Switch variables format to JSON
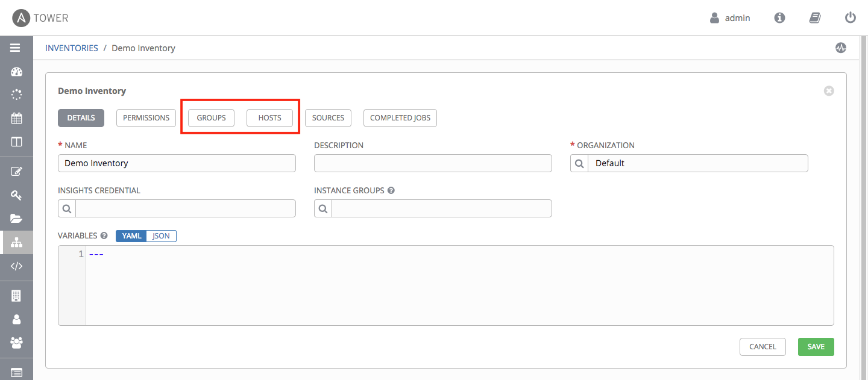This screenshot has width=868, height=380. [x=161, y=236]
